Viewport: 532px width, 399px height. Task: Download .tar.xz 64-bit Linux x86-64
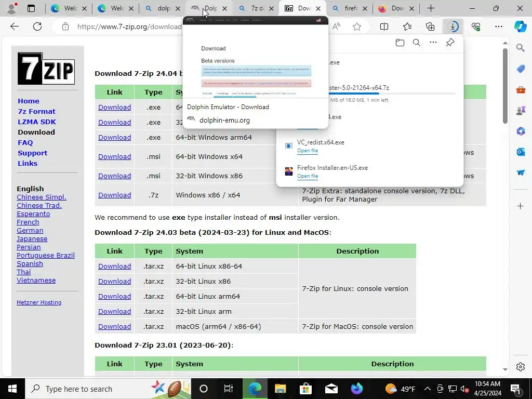point(115,267)
